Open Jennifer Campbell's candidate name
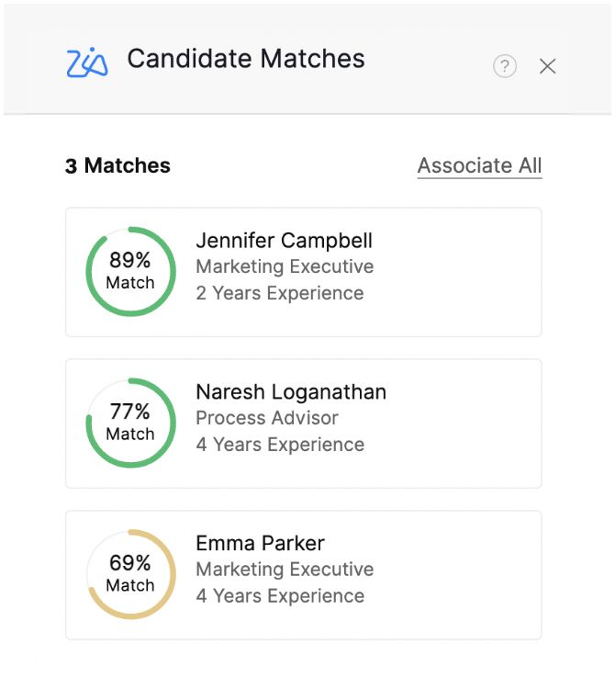This screenshot has width=615, height=700. [284, 241]
